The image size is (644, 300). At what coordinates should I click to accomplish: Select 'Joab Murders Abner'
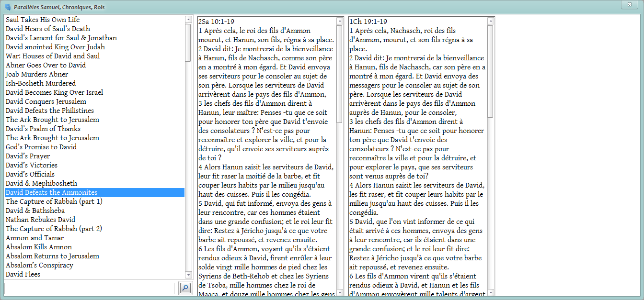pyautogui.click(x=94, y=74)
